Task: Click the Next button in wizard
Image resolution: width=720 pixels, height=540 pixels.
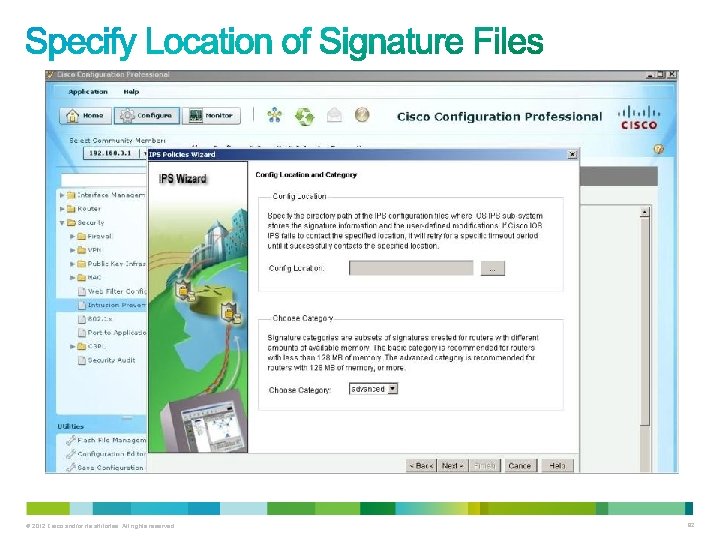Action: [452, 466]
